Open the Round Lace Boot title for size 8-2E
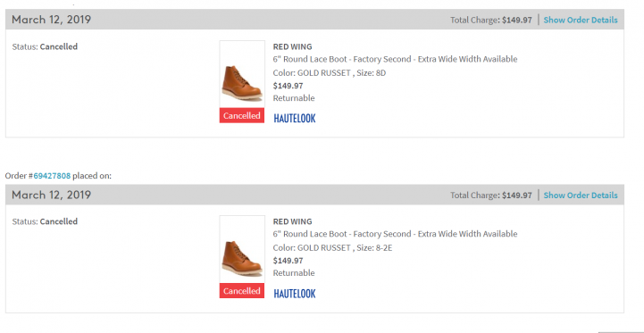The height and width of the screenshot is (333, 644). click(395, 234)
